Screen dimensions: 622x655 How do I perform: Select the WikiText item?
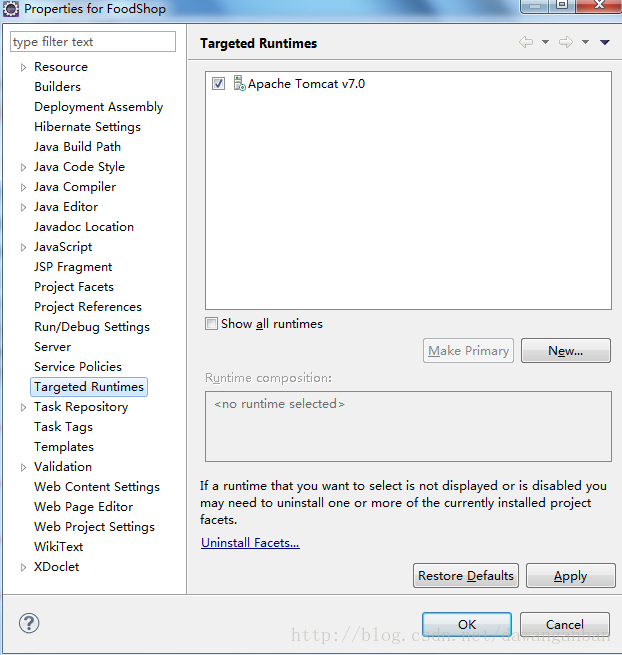(x=58, y=547)
